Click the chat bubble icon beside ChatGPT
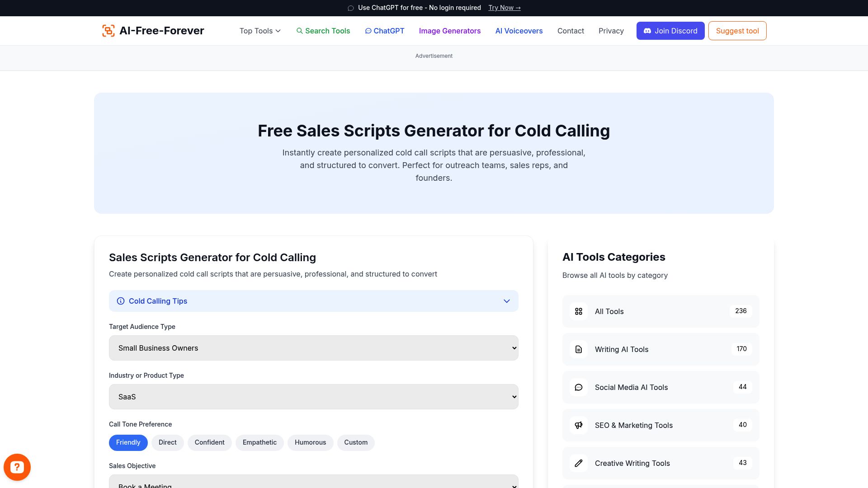 (x=368, y=31)
